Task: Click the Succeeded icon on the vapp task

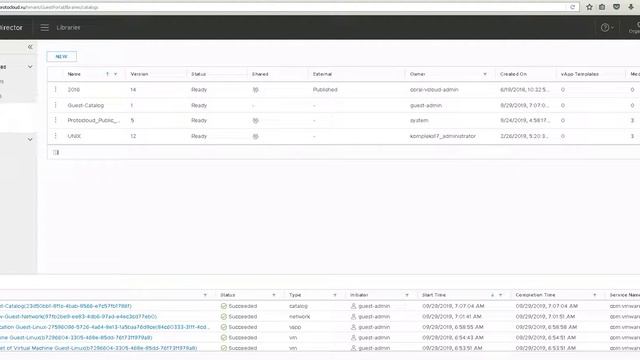Action: pos(224,327)
